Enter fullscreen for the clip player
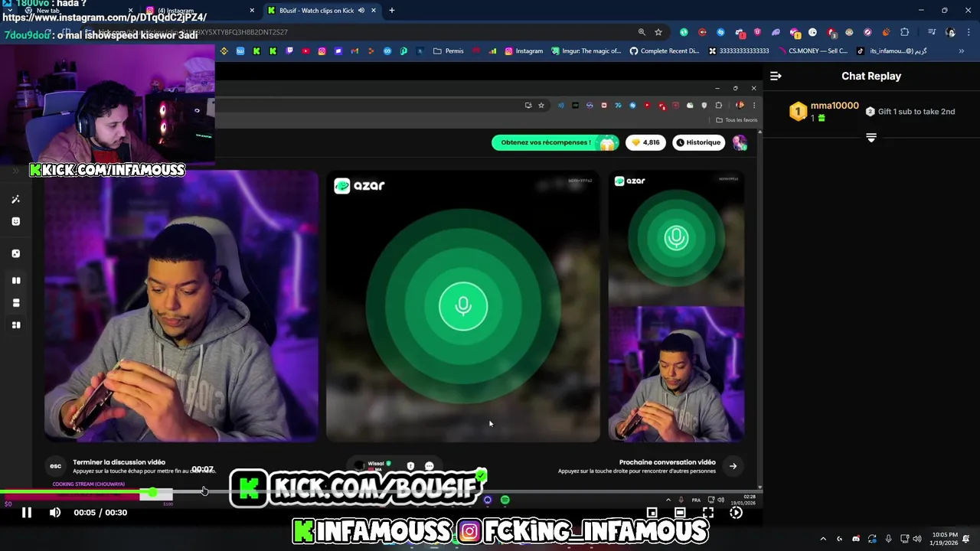 click(708, 513)
